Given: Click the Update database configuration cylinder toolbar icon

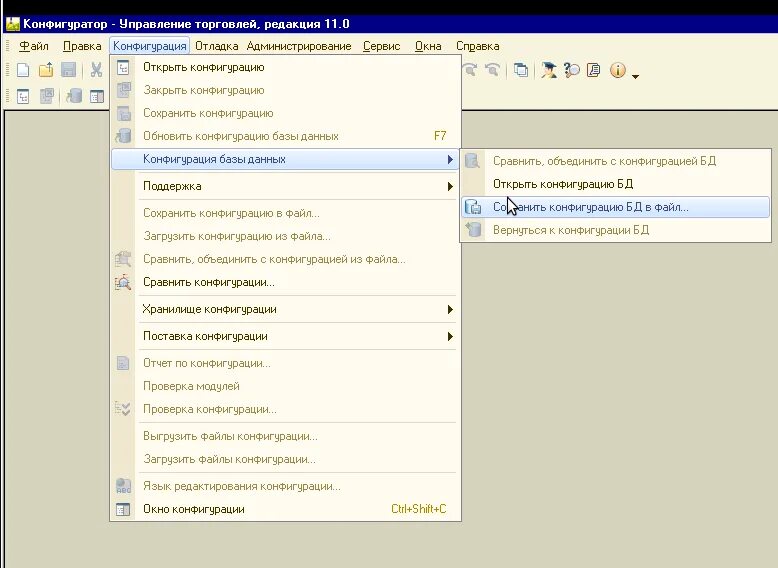Looking at the screenshot, I should click(x=74, y=96).
